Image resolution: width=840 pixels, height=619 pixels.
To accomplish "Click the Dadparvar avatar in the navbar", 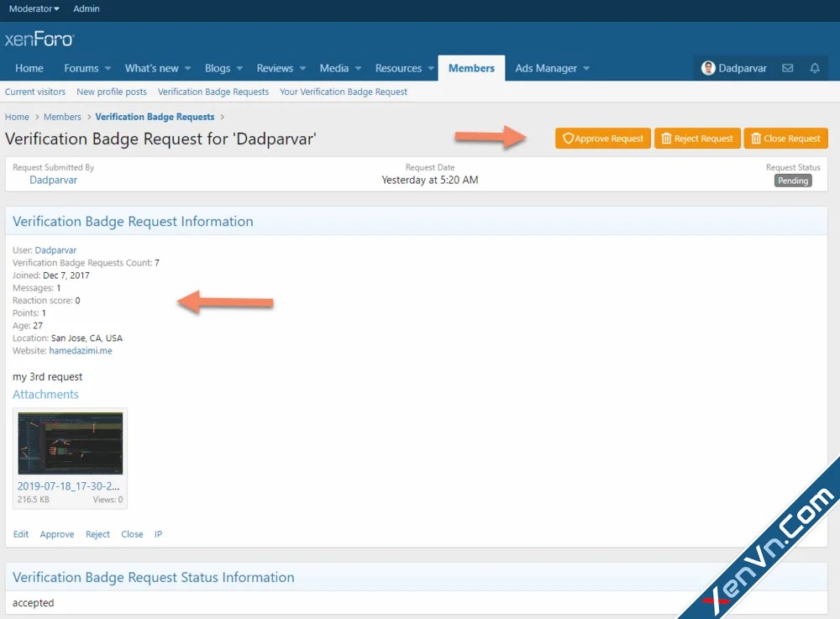I will click(x=708, y=68).
